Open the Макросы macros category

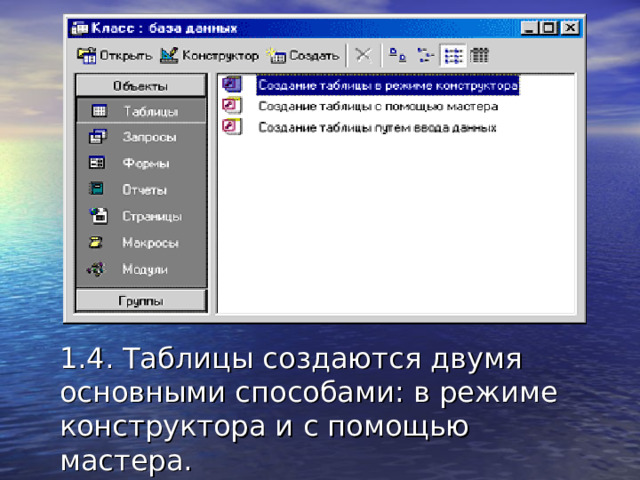tap(141, 242)
